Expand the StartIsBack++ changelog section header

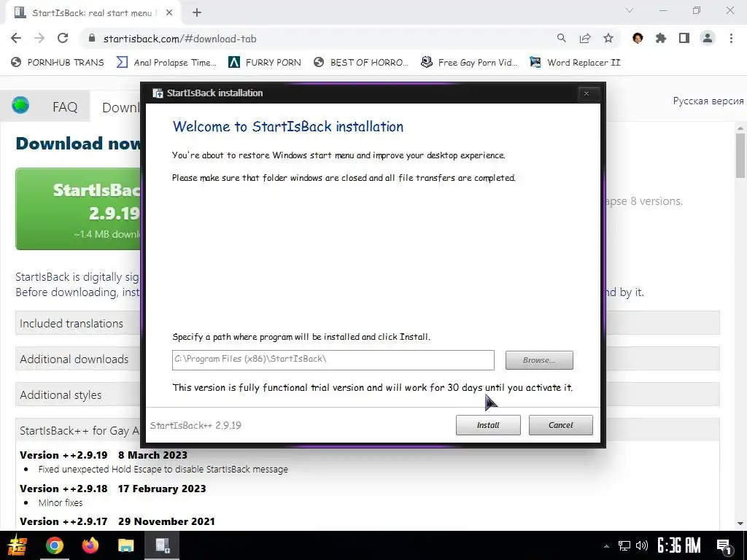tap(78, 430)
